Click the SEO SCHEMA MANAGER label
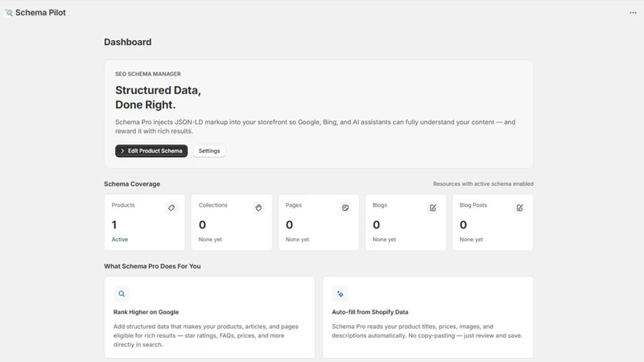Viewport: 644px width, 362px height. click(148, 74)
